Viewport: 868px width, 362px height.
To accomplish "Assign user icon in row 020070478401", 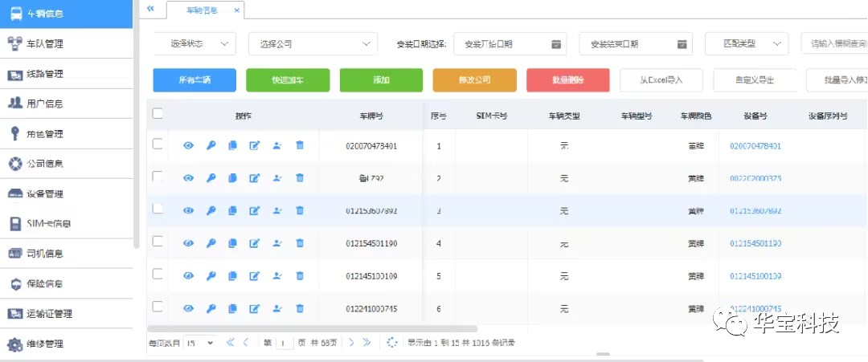I will (x=277, y=145).
